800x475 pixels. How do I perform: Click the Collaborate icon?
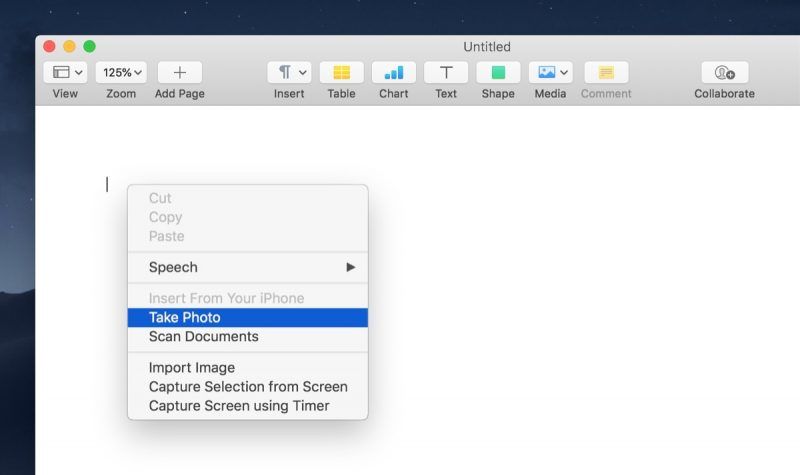click(x=724, y=72)
